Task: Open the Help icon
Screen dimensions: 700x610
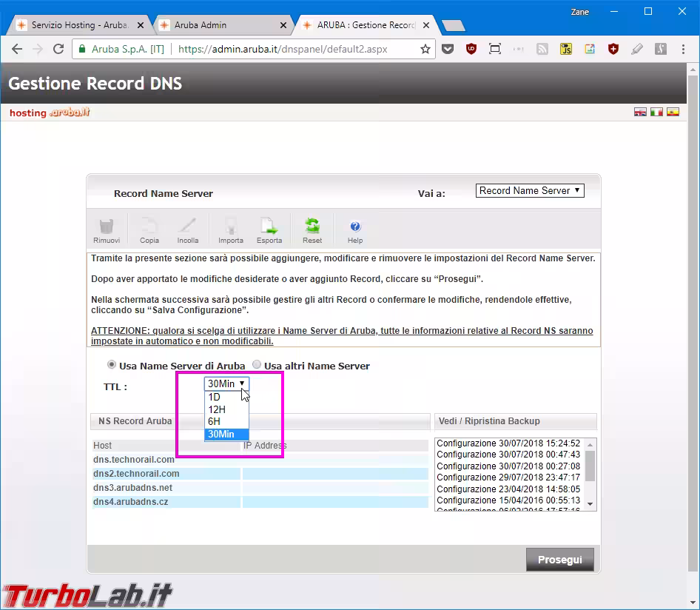Action: click(x=355, y=227)
